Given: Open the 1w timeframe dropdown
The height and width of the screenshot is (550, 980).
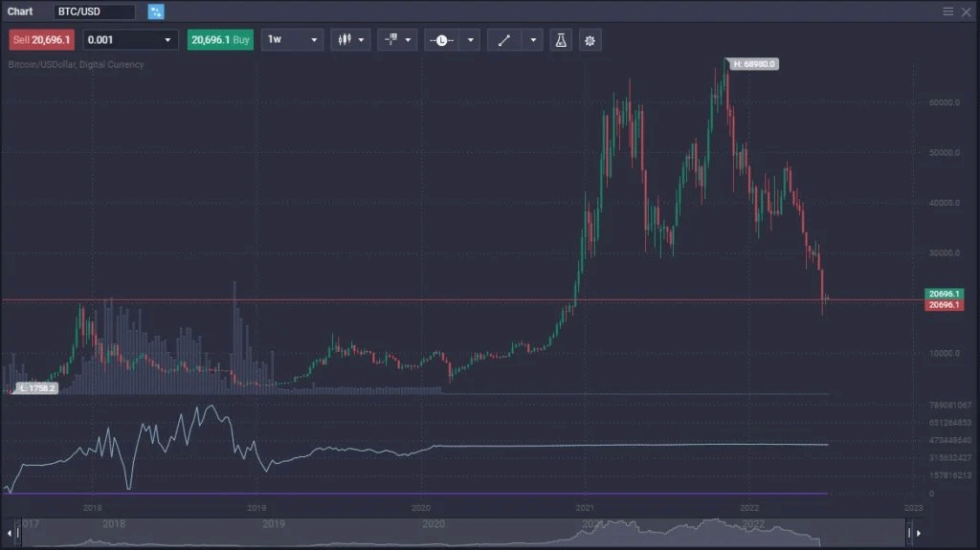Looking at the screenshot, I should 292,40.
